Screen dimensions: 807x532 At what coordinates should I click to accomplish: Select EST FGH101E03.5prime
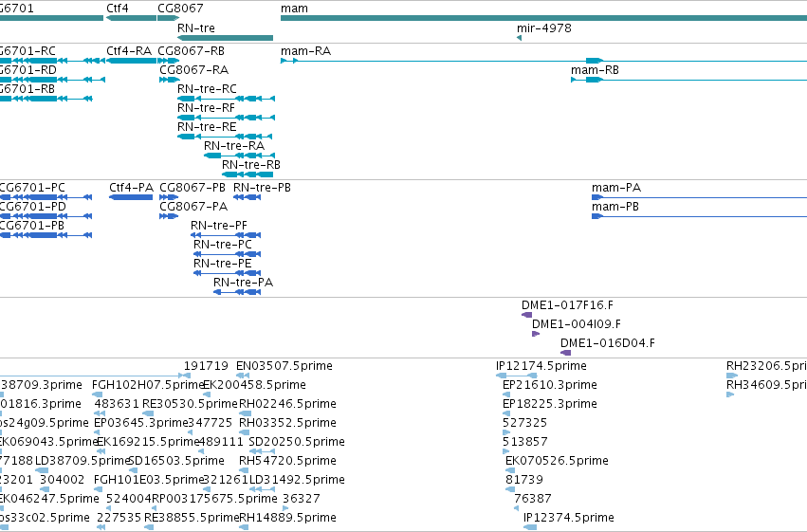(149, 481)
